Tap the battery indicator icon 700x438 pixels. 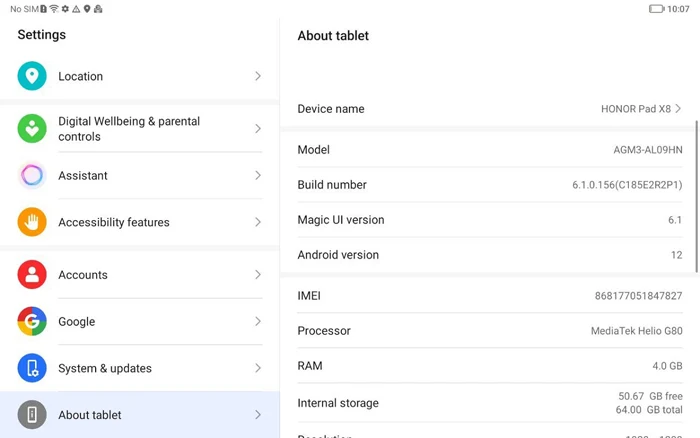click(656, 8)
